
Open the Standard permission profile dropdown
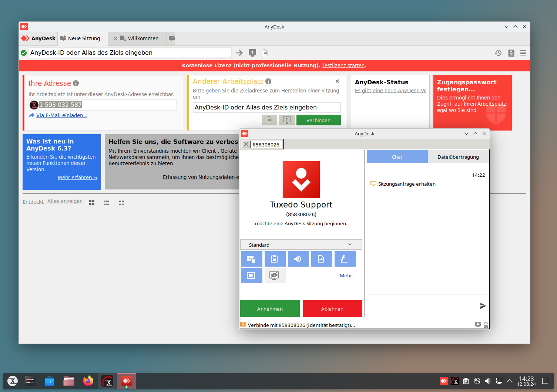[x=301, y=245]
